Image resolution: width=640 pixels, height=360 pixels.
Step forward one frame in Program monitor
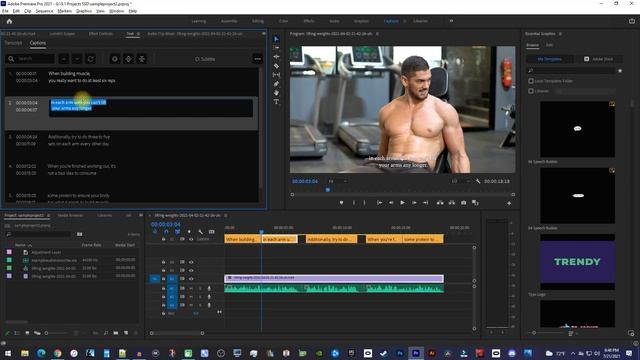pyautogui.click(x=414, y=203)
